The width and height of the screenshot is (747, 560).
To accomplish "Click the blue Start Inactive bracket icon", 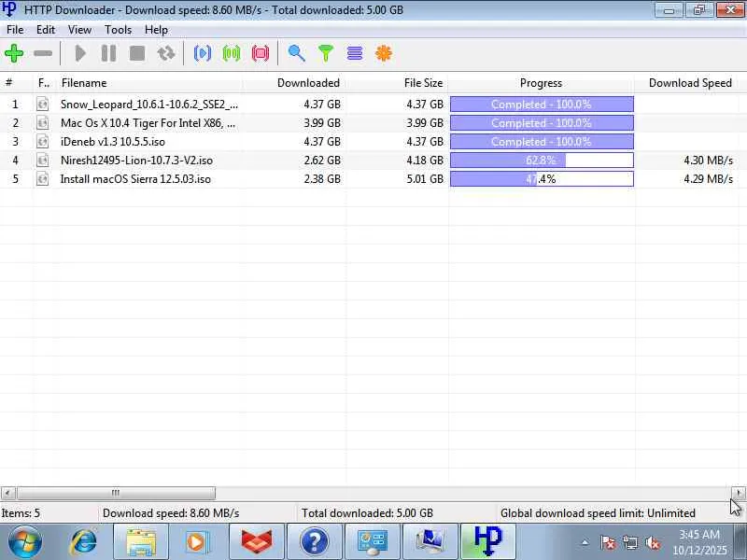I will 203,53.
